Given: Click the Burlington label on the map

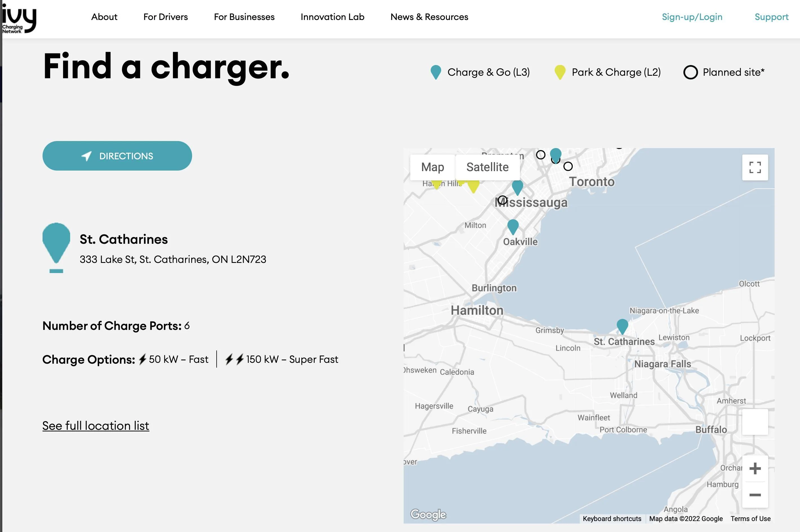Looking at the screenshot, I should pos(494,288).
